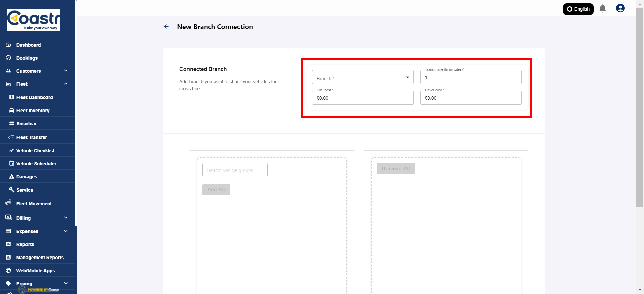The height and width of the screenshot is (294, 644).
Task: Click the Damages warning triangle icon
Action: pos(12,177)
